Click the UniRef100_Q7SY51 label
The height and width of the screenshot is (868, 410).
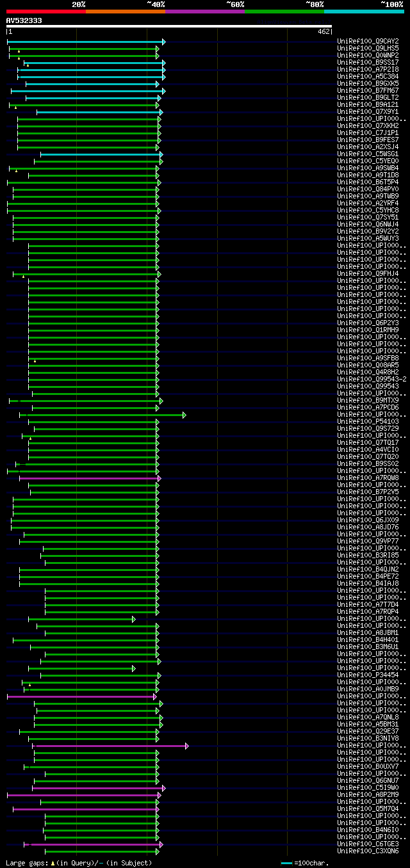pyautogui.click(x=368, y=218)
